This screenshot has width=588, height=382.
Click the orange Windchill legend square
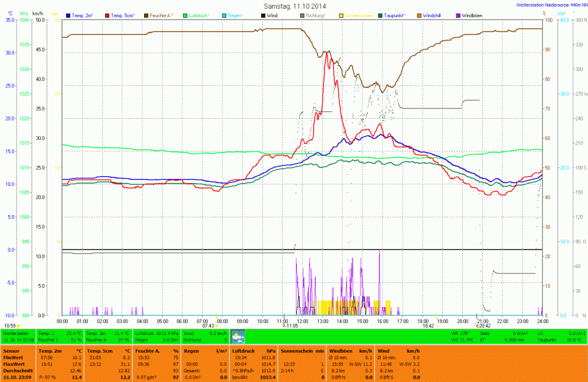(x=420, y=15)
